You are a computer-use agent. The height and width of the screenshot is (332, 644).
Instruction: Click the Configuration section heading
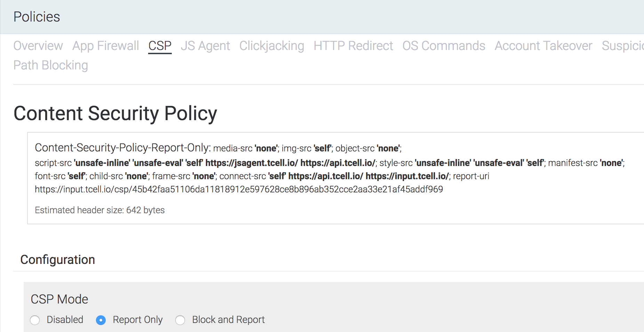(58, 260)
